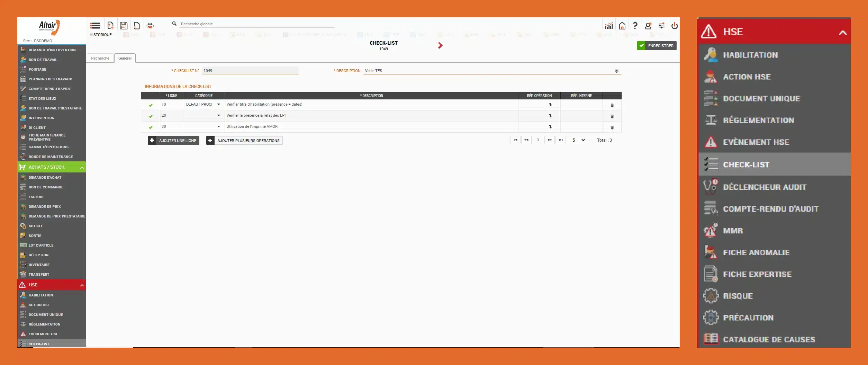
Task: Open Compte-Rendu d'Audit in enlarged HSE panel
Action: pyautogui.click(x=774, y=209)
